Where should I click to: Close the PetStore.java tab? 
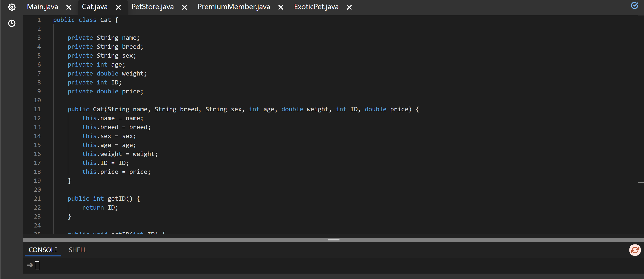click(x=185, y=7)
